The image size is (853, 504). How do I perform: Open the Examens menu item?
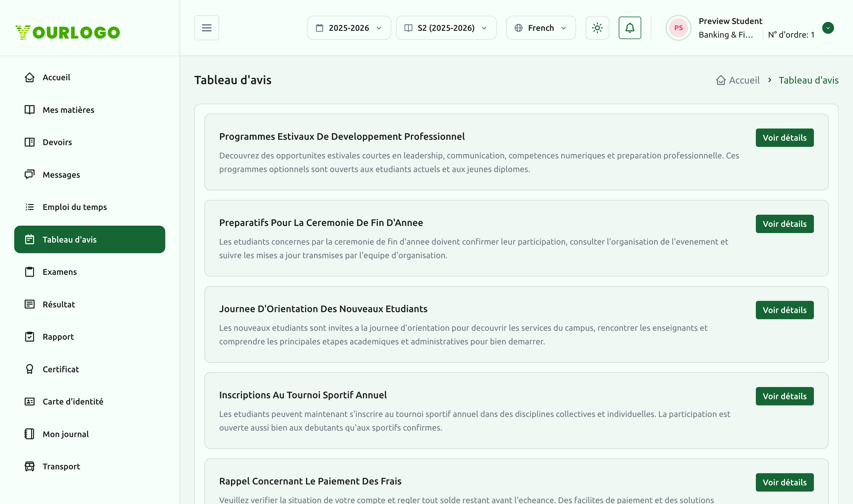point(90,272)
